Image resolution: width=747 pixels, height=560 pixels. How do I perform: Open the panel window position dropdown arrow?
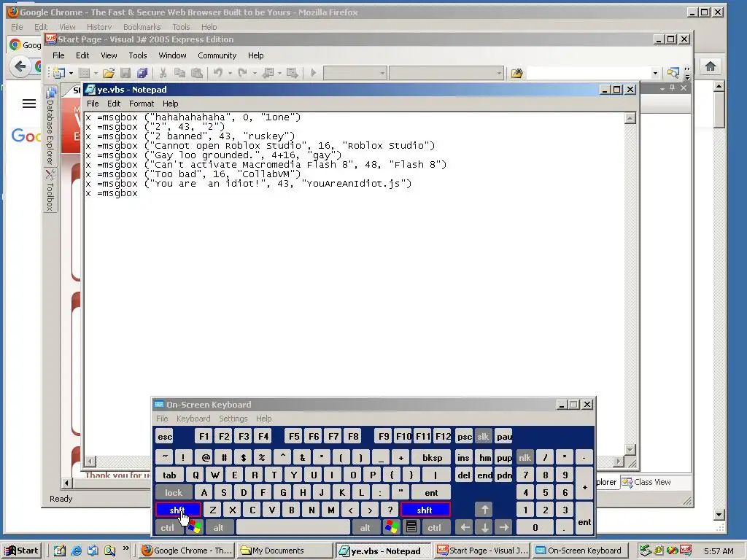pyautogui.click(x=662, y=88)
